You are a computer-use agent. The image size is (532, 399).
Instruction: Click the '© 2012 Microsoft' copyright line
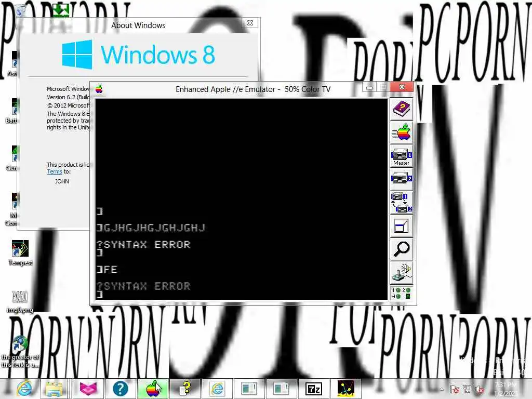point(69,105)
